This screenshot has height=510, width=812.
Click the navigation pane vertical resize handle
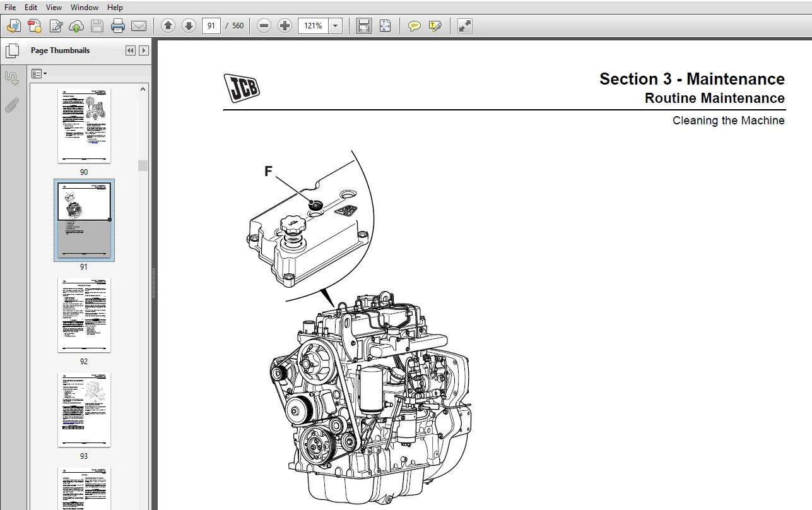tap(154, 283)
